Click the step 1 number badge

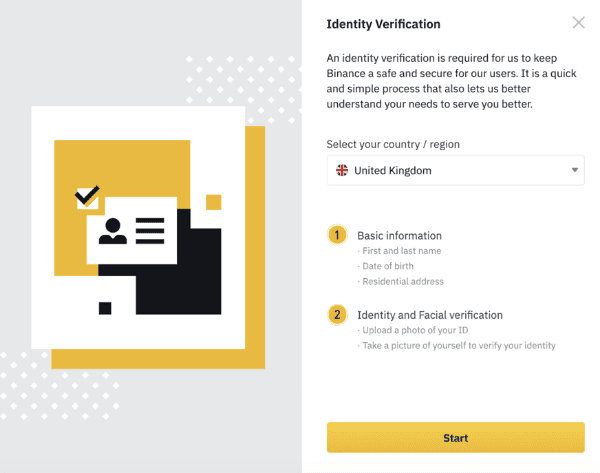pyautogui.click(x=337, y=235)
